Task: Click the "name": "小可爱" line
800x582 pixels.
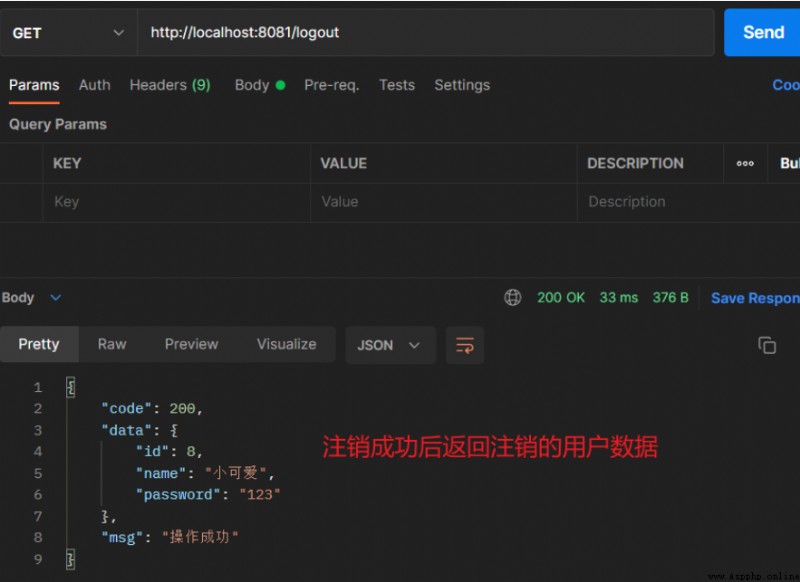Action: click(x=205, y=473)
